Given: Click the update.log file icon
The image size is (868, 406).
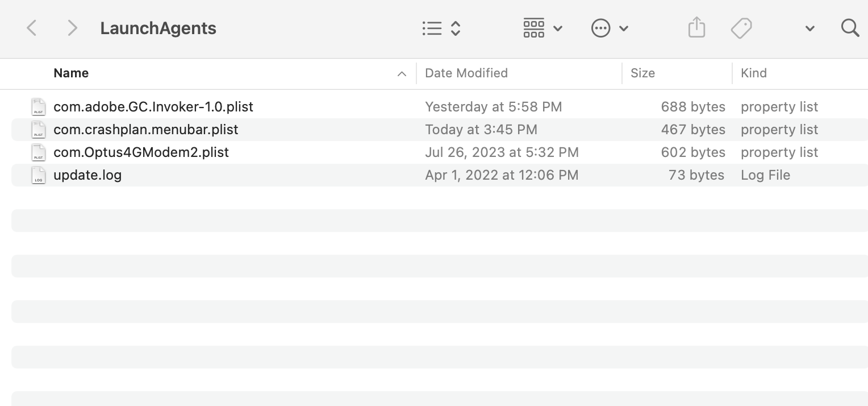Looking at the screenshot, I should (39, 175).
